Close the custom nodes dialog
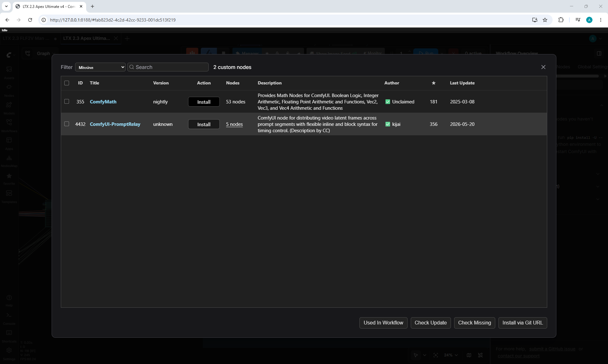The image size is (608, 364). 543,67
